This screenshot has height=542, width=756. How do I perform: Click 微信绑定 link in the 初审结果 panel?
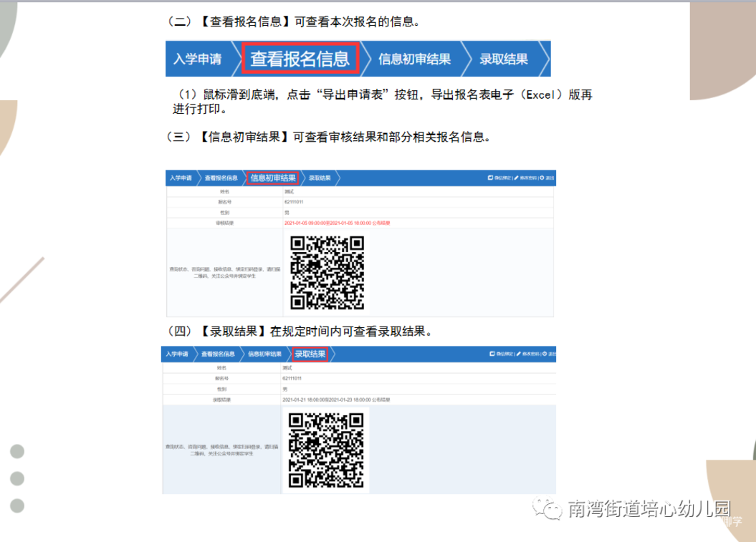click(502, 178)
